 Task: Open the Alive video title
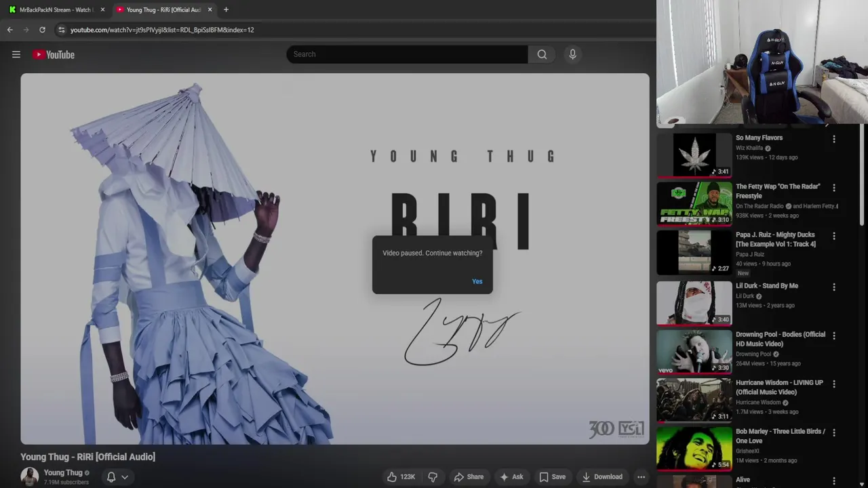click(743, 480)
